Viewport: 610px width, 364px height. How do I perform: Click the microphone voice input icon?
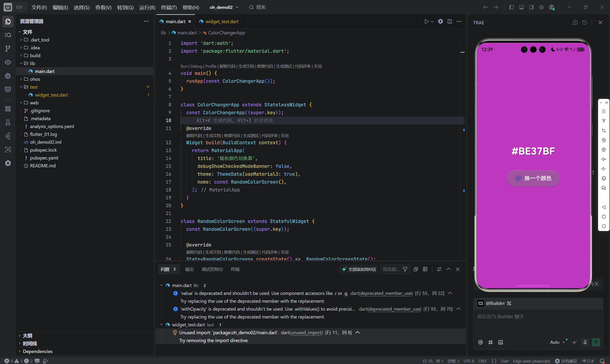tap(585, 342)
